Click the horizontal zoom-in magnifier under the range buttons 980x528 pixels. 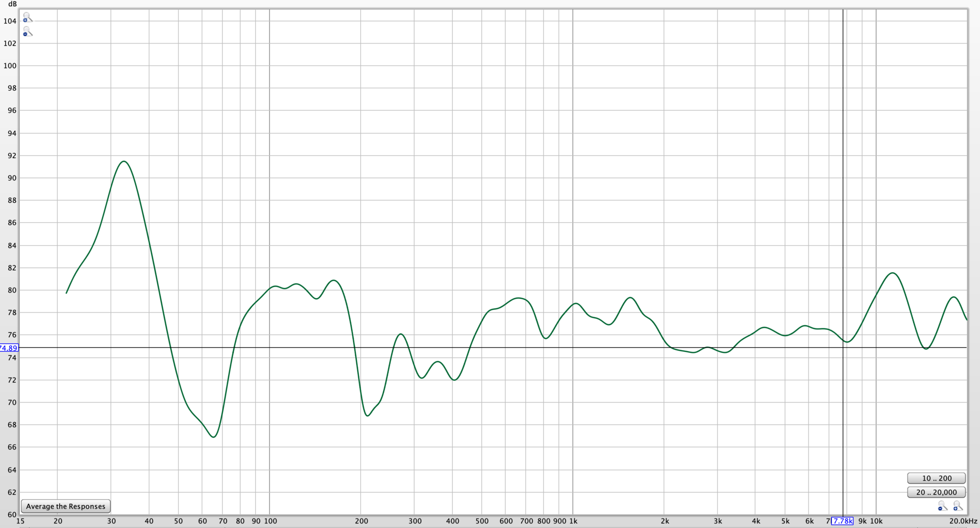tap(958, 506)
